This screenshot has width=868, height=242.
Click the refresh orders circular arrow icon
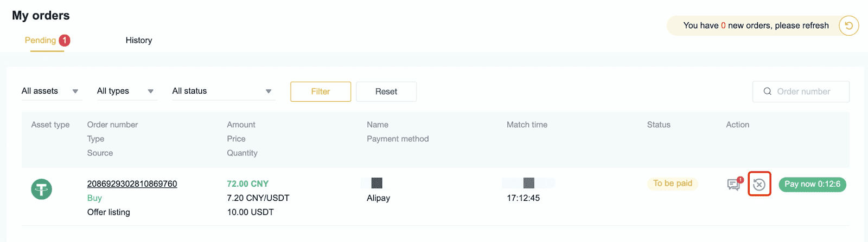click(848, 25)
